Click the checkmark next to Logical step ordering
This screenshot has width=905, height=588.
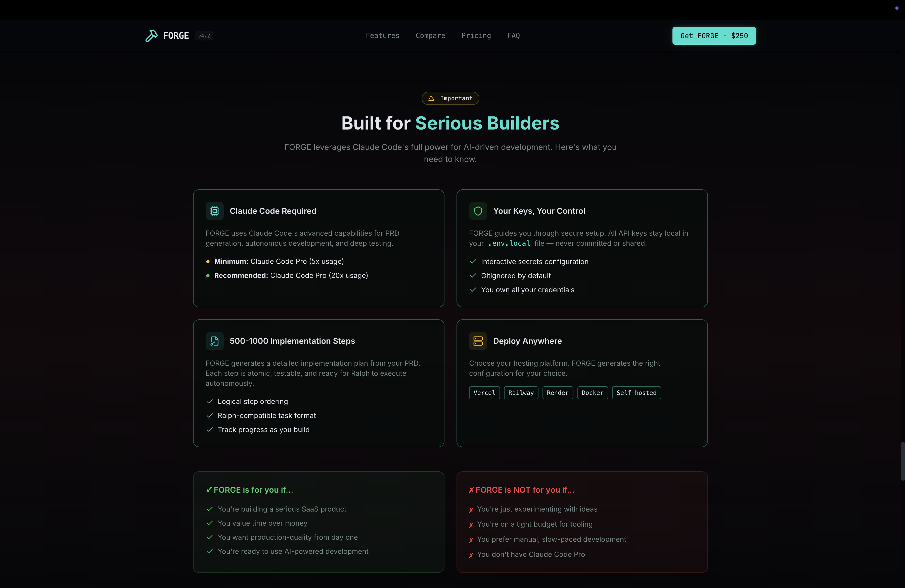coord(209,402)
